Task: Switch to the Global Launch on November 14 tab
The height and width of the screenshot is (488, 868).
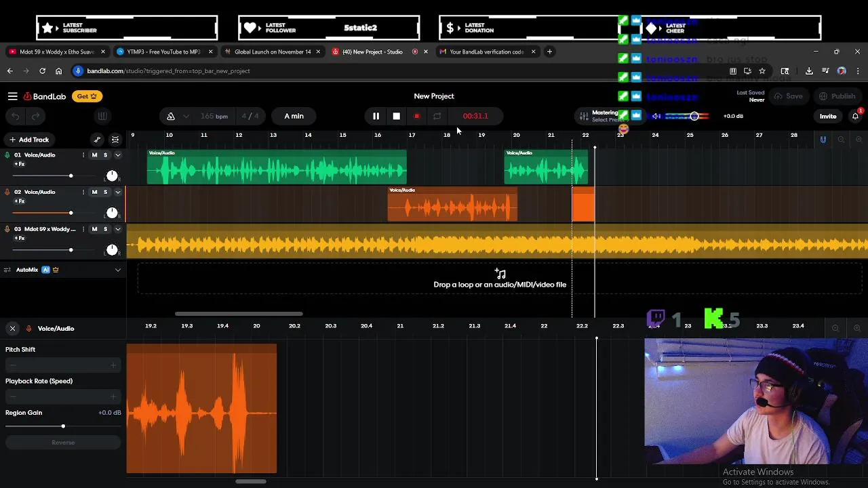Action: [x=272, y=52]
